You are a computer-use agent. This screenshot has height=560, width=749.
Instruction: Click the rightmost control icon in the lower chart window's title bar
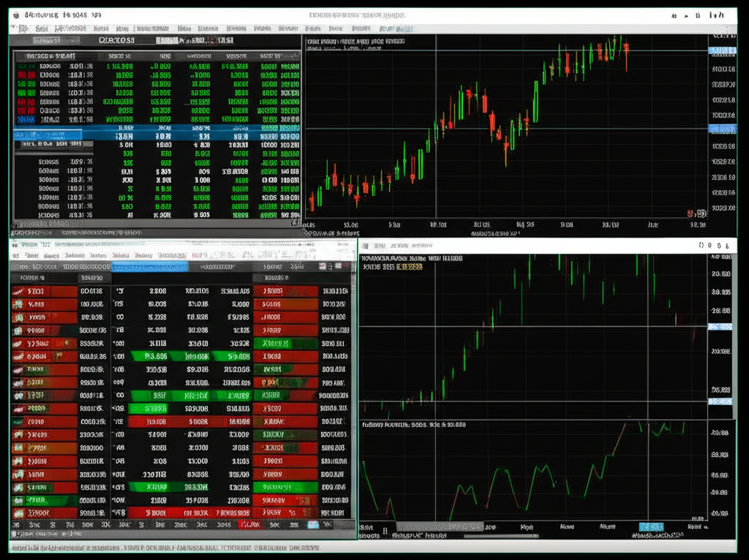[729, 246]
